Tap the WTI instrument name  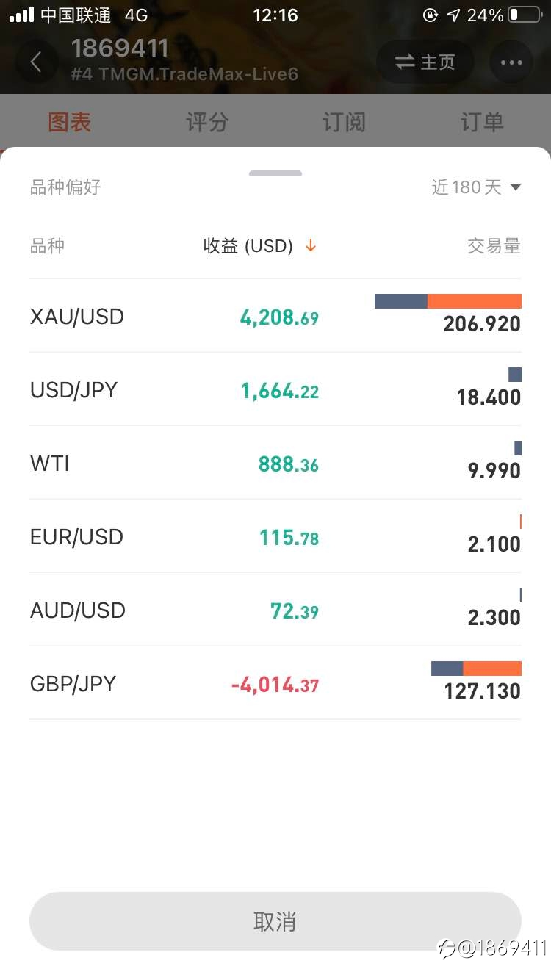pos(50,464)
